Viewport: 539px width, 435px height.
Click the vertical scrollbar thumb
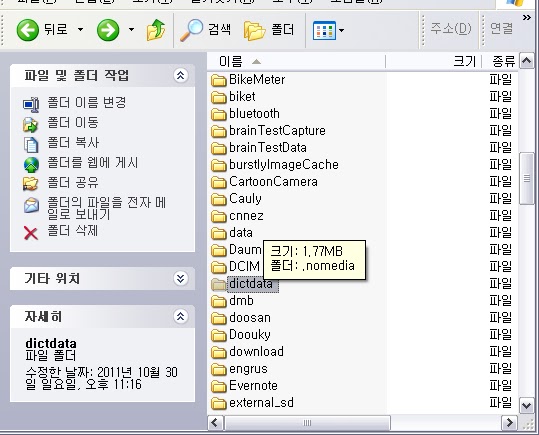click(x=526, y=179)
